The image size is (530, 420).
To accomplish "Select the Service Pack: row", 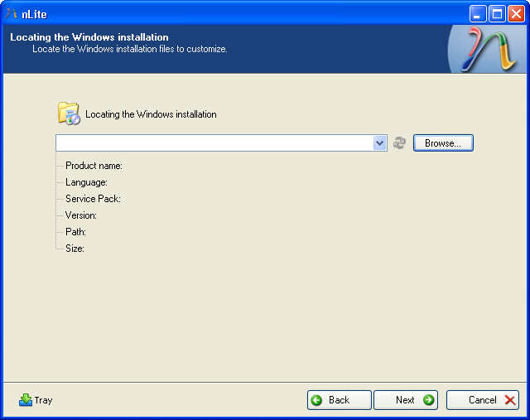I will click(x=93, y=199).
